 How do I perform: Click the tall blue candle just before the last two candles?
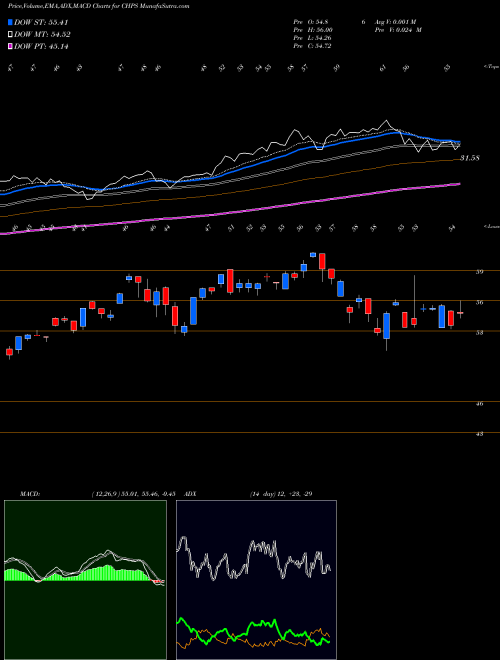point(441,317)
